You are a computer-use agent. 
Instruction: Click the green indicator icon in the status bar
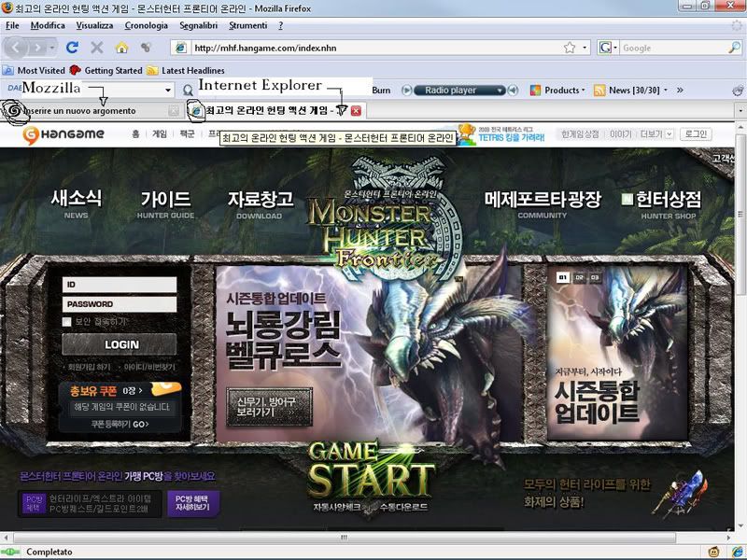[x=9, y=552]
